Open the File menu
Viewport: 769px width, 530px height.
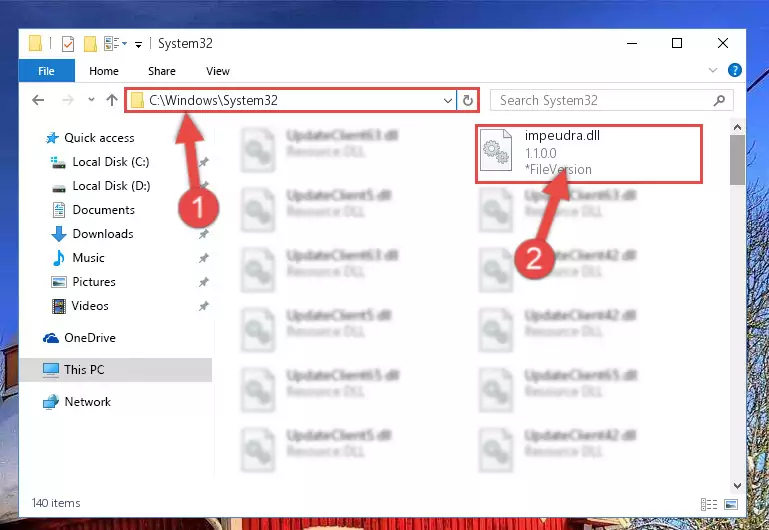(47, 71)
